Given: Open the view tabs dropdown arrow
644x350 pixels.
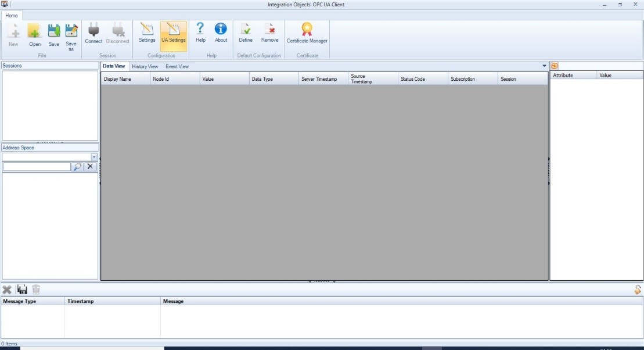Looking at the screenshot, I should click(x=544, y=66).
